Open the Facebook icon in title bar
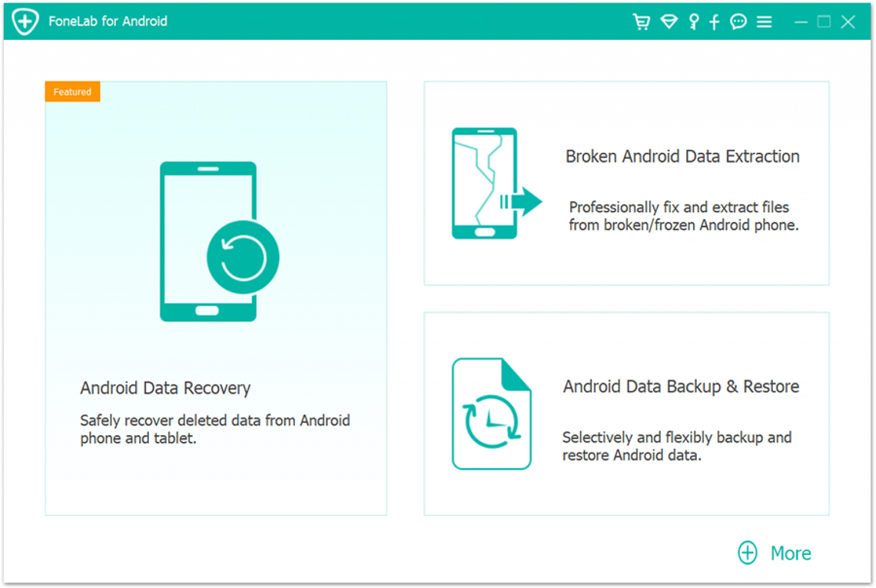Image resolution: width=876 pixels, height=588 pixels. click(x=714, y=22)
